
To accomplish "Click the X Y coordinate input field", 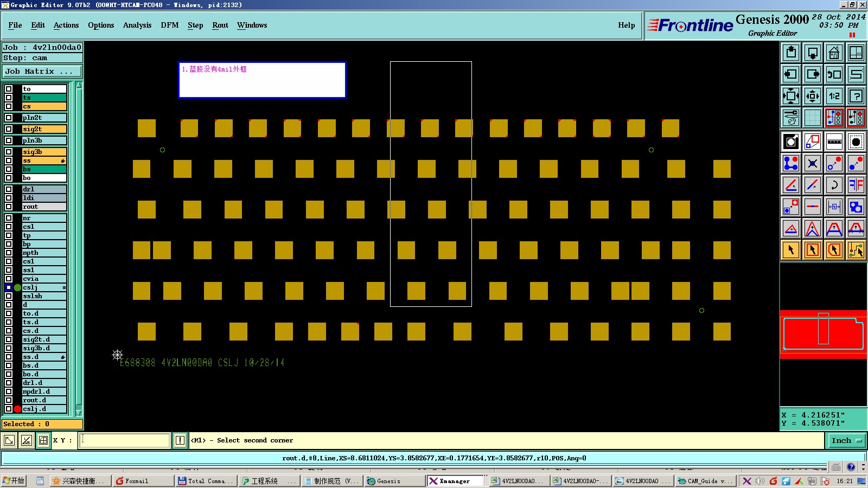I will pos(125,440).
